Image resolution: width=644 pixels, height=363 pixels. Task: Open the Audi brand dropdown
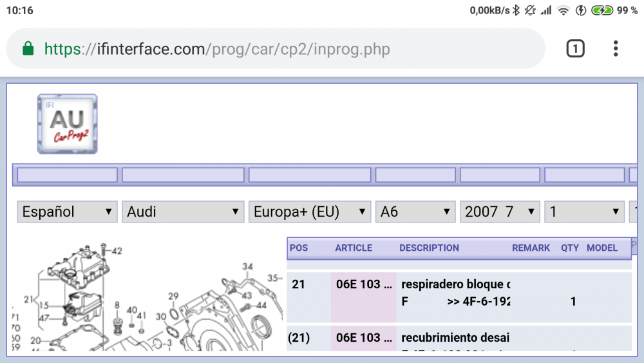(x=183, y=211)
